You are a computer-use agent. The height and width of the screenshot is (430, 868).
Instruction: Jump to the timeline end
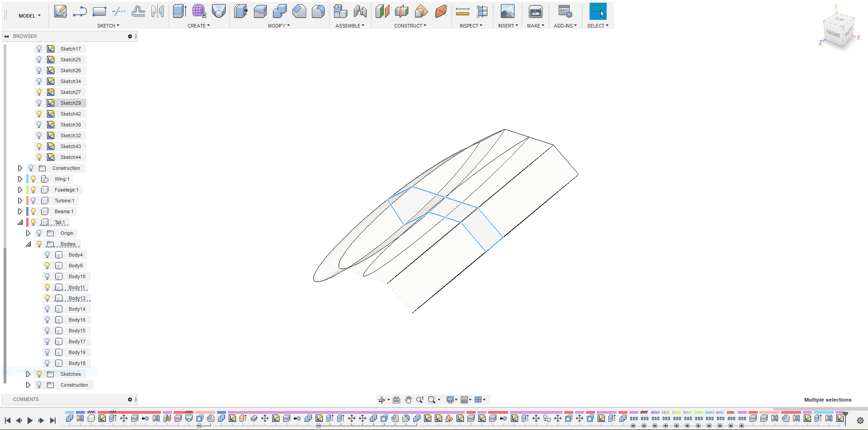tap(53, 421)
